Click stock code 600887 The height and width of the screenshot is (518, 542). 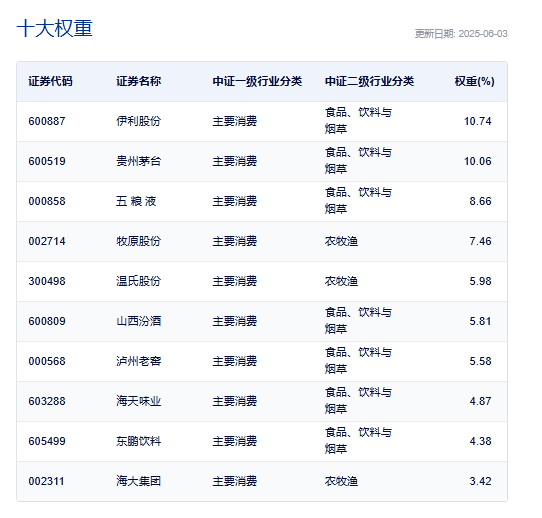47,121
